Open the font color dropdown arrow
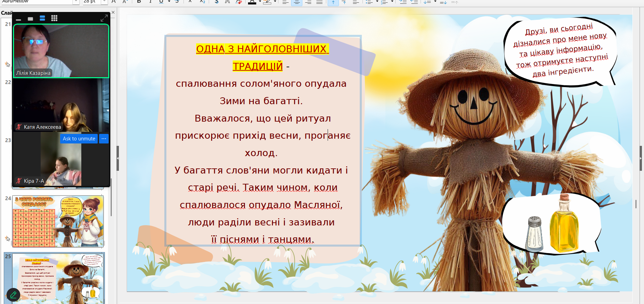The height and width of the screenshot is (304, 644). coord(260,2)
